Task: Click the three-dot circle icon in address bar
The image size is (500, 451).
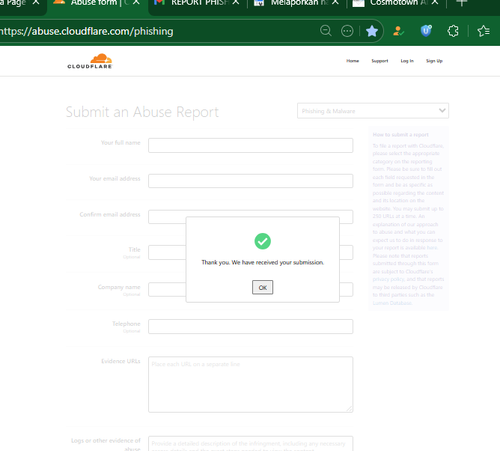Action: [347, 31]
